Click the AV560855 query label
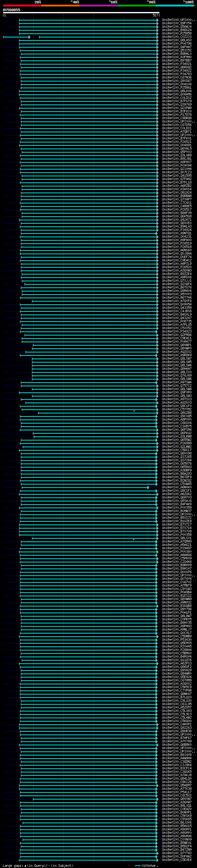This screenshot has width=197, height=868. (11, 10)
